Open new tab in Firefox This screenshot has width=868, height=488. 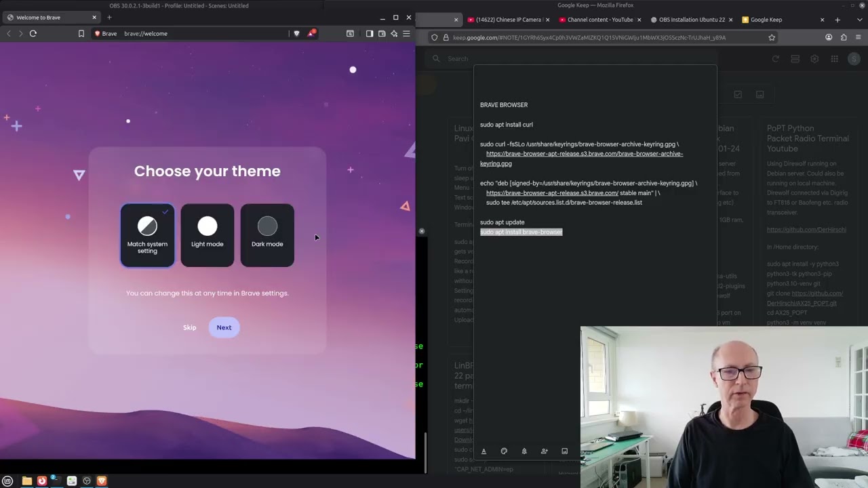(x=837, y=20)
